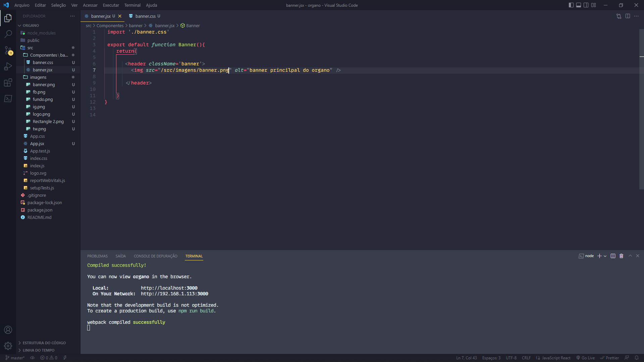The width and height of the screenshot is (644, 362).
Task: Select the node terminal instance
Action: [x=586, y=256]
